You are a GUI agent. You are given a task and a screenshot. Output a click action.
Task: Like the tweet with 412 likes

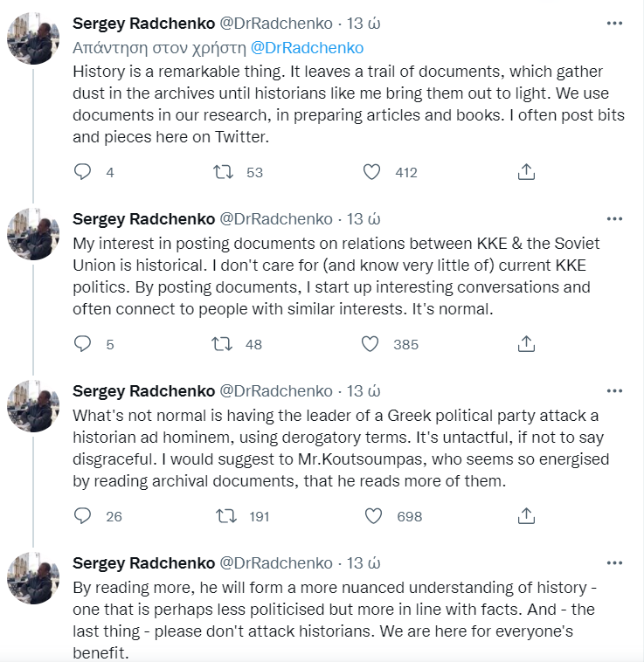pyautogui.click(x=372, y=172)
